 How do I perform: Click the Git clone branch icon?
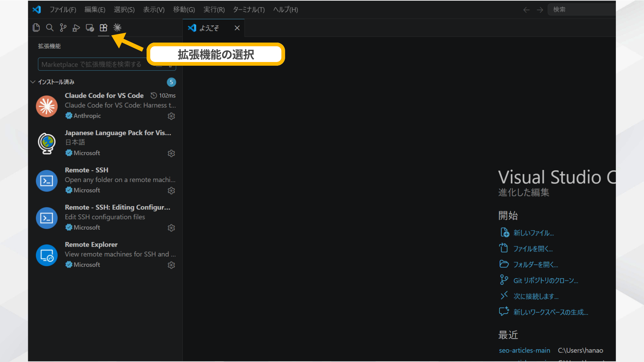pos(504,280)
